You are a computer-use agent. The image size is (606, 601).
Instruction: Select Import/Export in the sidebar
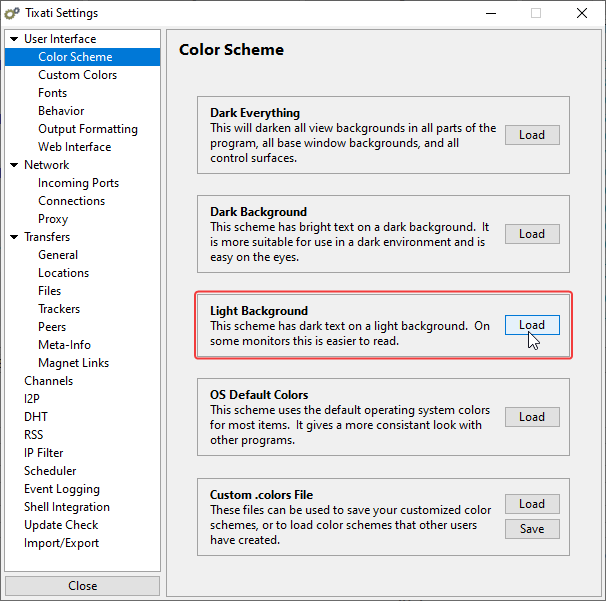click(x=61, y=543)
